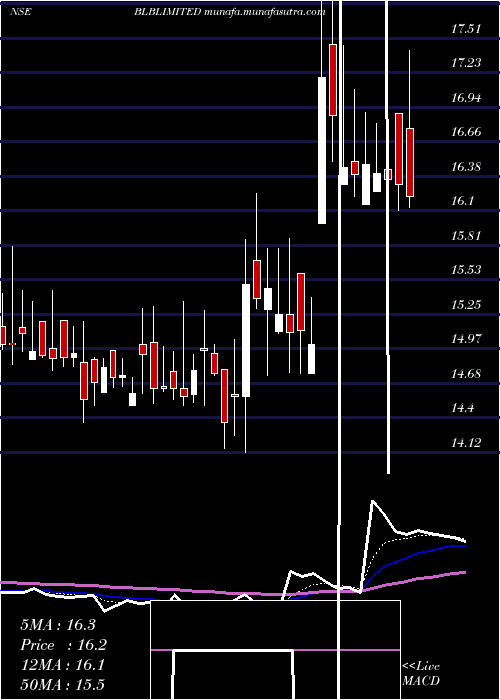
Task: Select the 16.66 price axis value
Action: (466, 132)
